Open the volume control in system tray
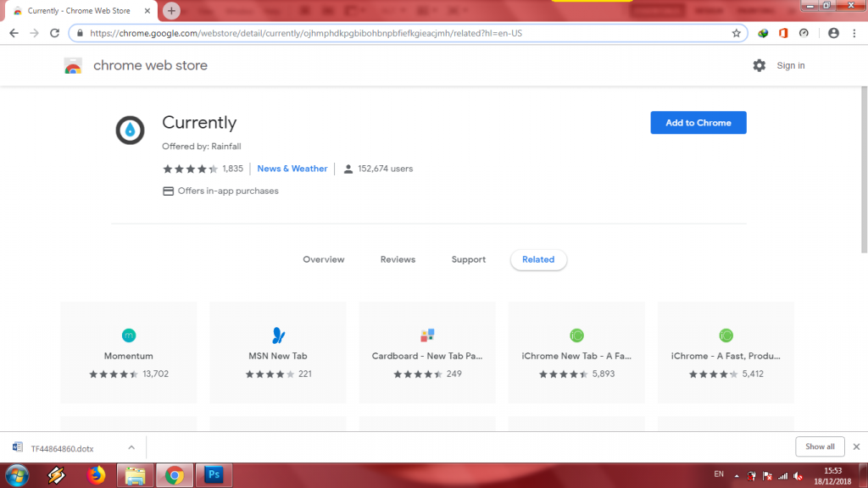 click(x=798, y=476)
